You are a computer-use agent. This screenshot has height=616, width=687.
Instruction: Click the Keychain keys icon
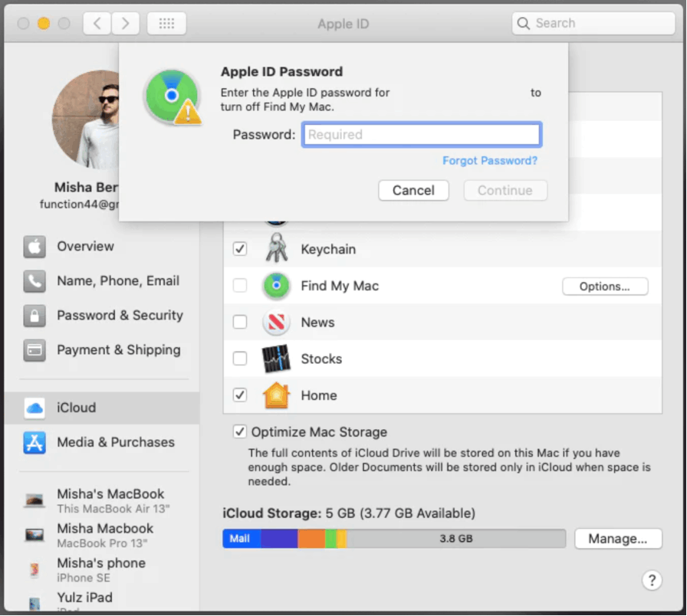[x=277, y=248]
